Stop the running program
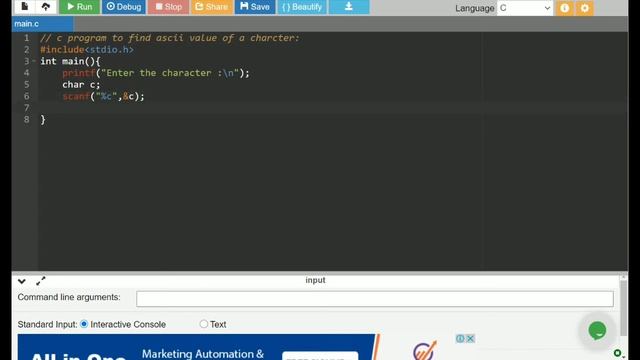This screenshot has height=360, width=640. (x=168, y=7)
